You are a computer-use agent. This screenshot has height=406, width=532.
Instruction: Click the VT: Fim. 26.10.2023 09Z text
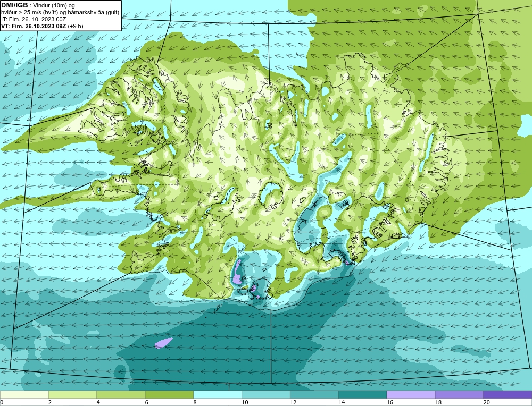point(34,26)
